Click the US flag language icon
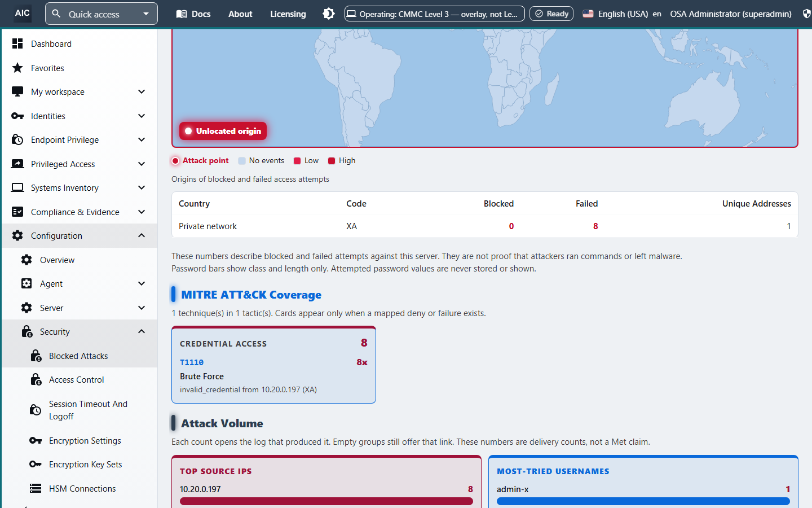 pyautogui.click(x=588, y=14)
